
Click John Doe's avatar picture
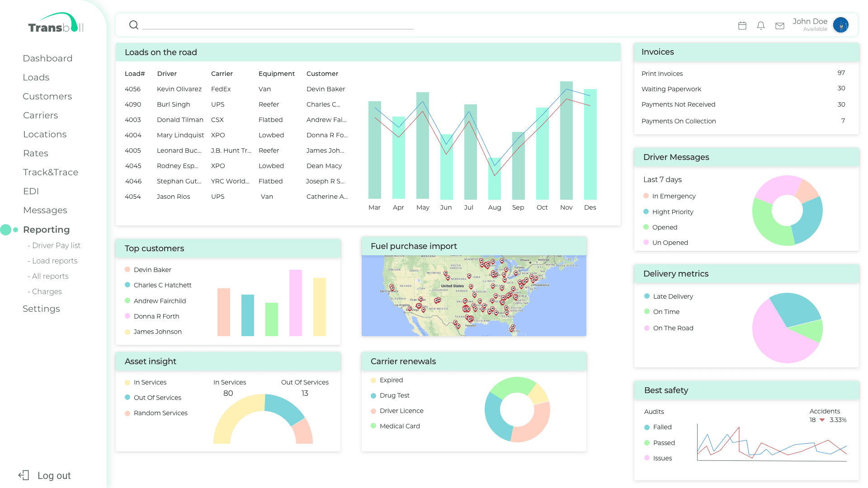841,25
